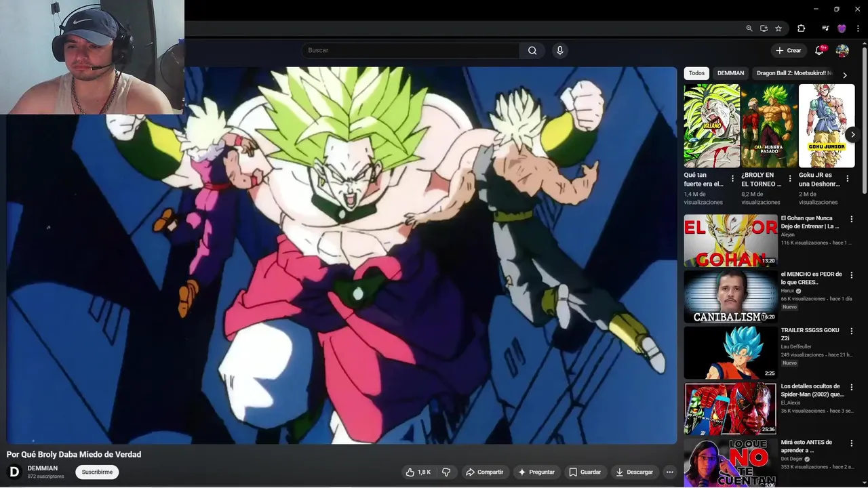868x488 pixels.
Task: Open the media control playlist icon
Action: click(x=825, y=28)
